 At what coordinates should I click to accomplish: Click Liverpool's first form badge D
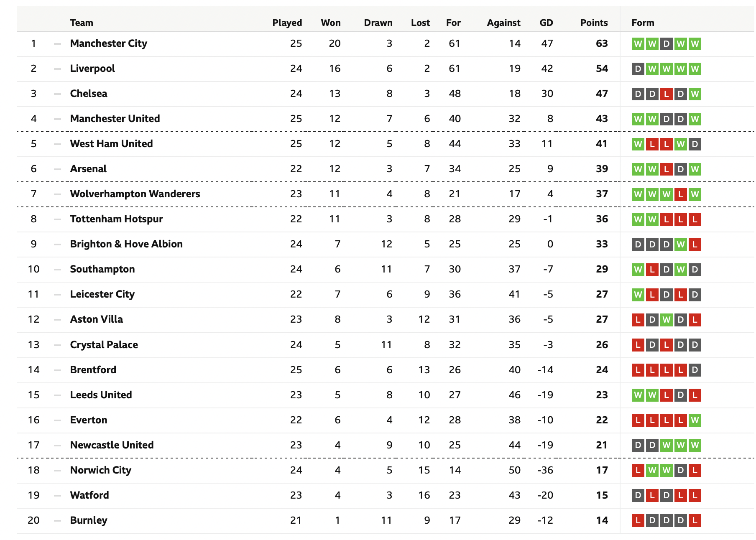638,69
